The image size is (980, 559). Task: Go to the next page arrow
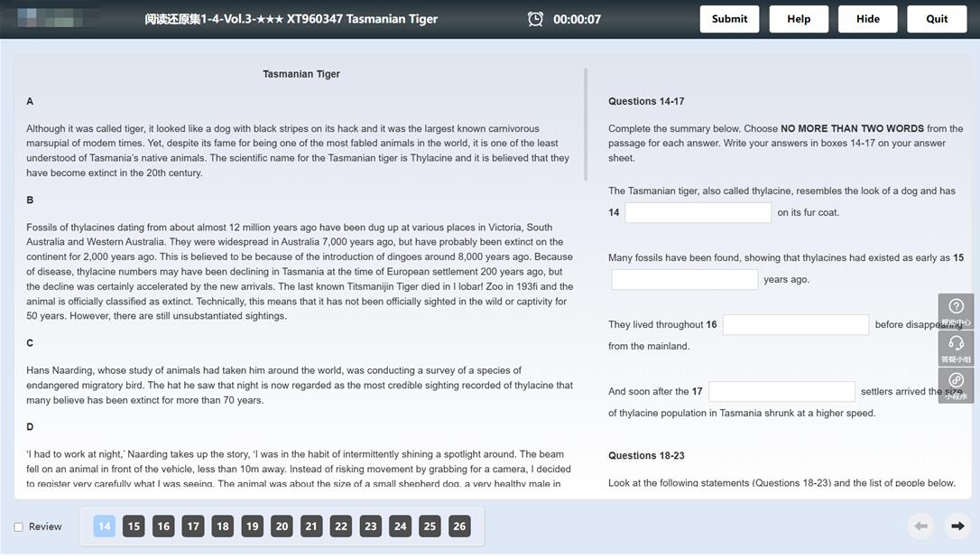click(957, 526)
